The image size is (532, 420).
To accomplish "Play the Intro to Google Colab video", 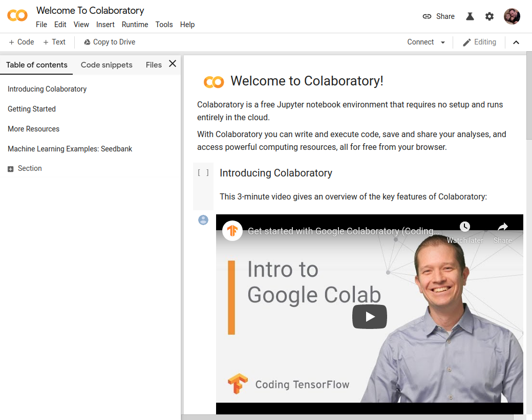I will [369, 317].
